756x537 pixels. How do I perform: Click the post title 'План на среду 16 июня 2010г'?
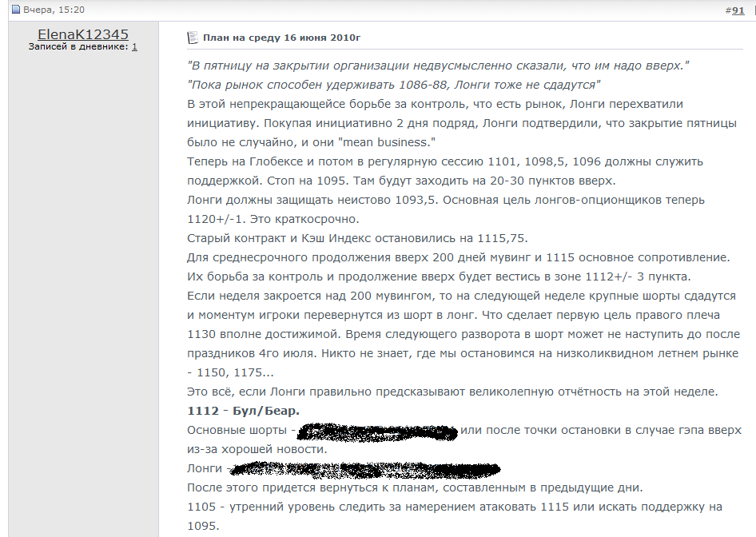[281, 38]
